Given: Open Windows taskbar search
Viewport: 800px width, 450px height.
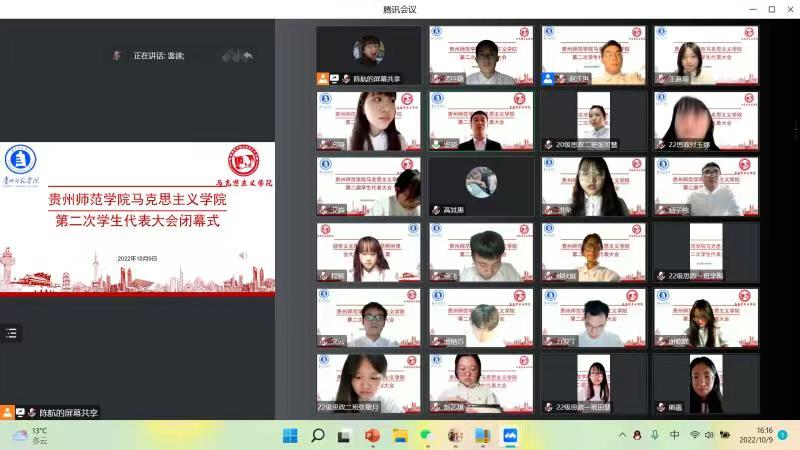Looking at the screenshot, I should [x=318, y=436].
